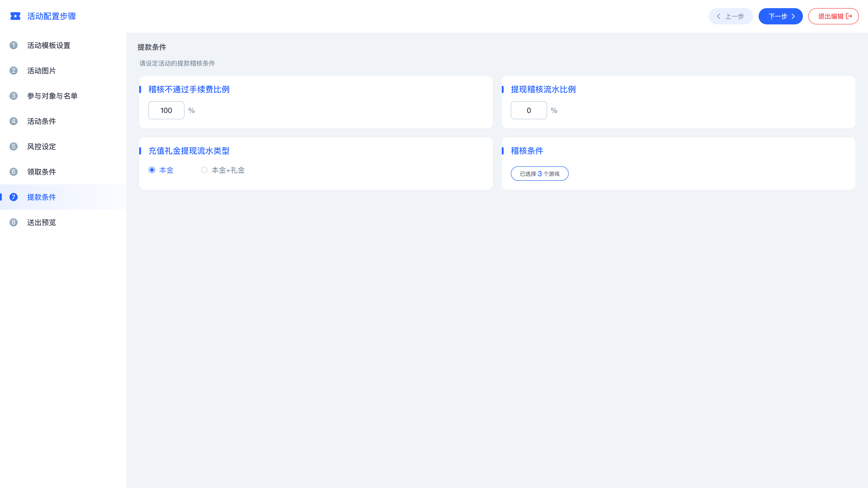Click step 1 number circle icon

coord(13,45)
